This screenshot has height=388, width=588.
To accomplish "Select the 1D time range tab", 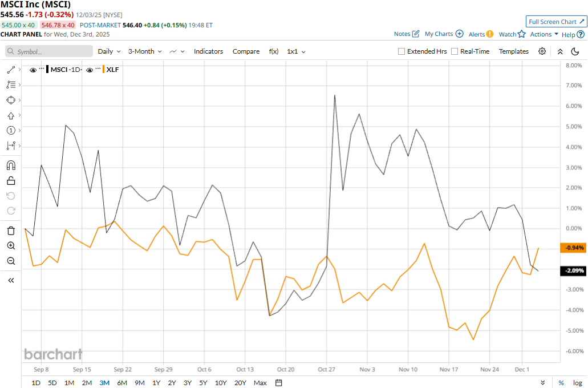I will click(35, 383).
